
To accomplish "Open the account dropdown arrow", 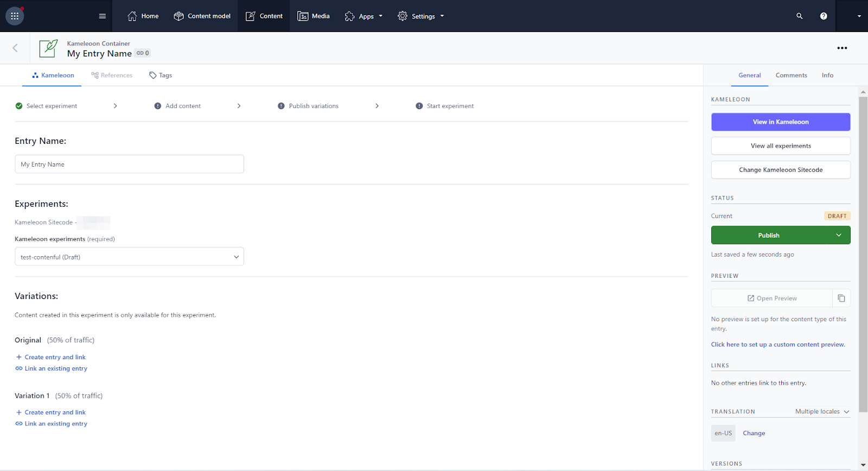I will (859, 16).
